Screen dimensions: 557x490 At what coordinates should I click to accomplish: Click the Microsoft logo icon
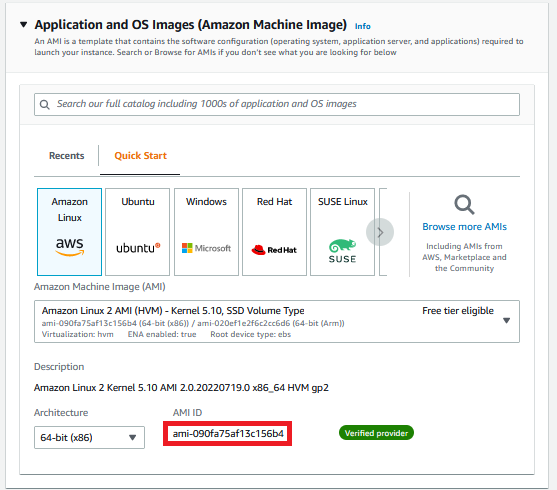click(x=206, y=248)
